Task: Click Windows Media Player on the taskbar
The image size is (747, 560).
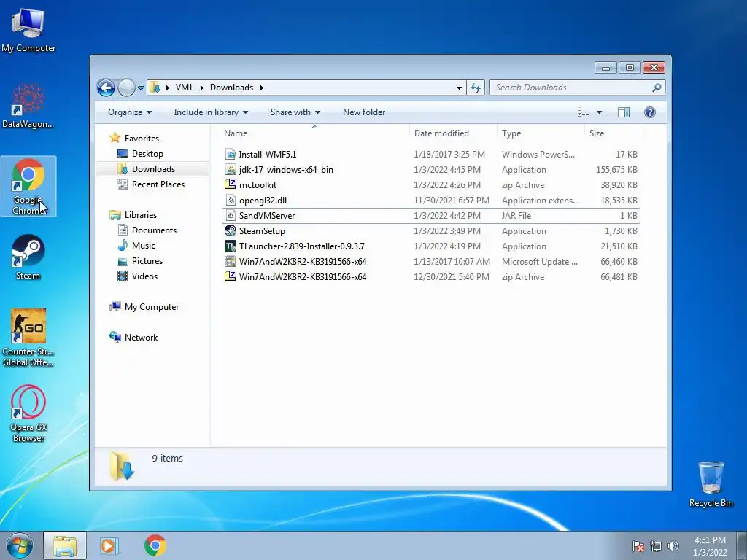Action: (x=109, y=545)
